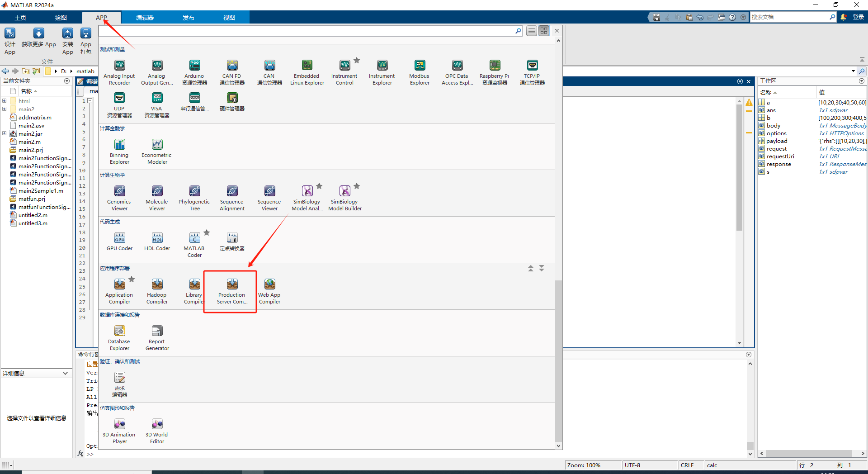Click 获取更多 App button

[39, 38]
